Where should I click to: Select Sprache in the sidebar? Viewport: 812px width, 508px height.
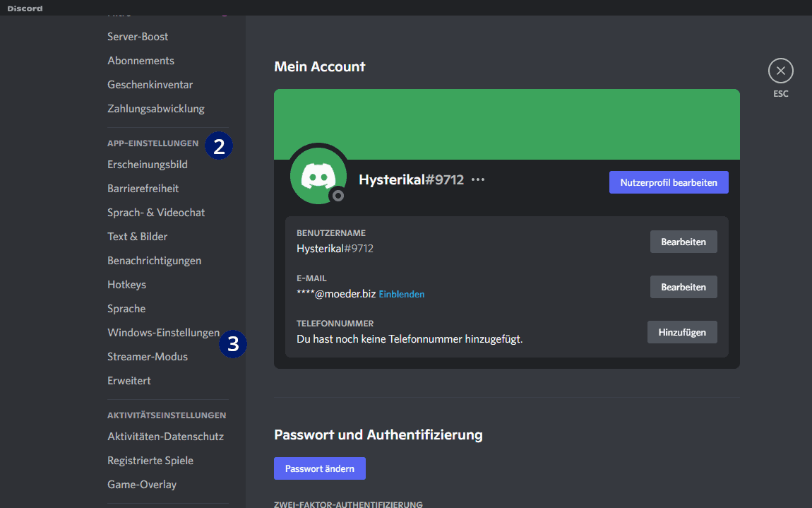click(x=126, y=309)
